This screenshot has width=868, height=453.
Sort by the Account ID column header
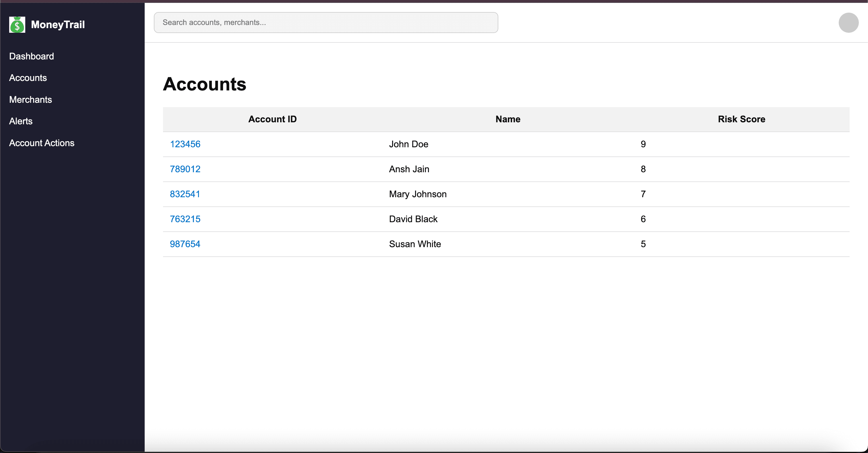(272, 119)
